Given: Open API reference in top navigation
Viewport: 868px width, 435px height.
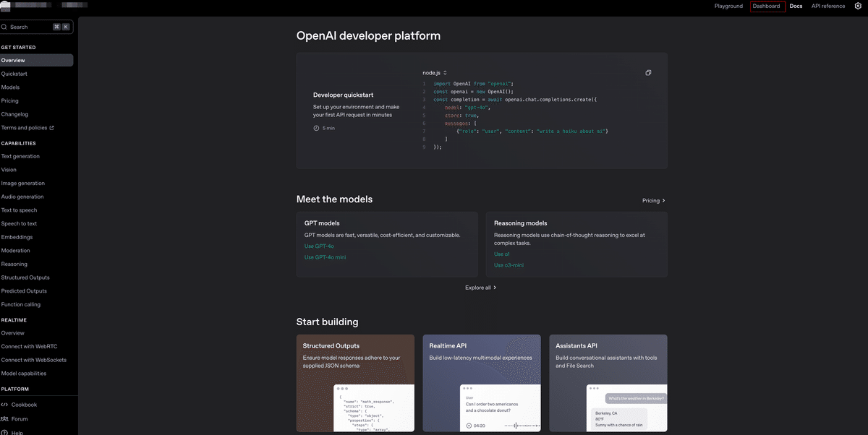Looking at the screenshot, I should point(827,6).
